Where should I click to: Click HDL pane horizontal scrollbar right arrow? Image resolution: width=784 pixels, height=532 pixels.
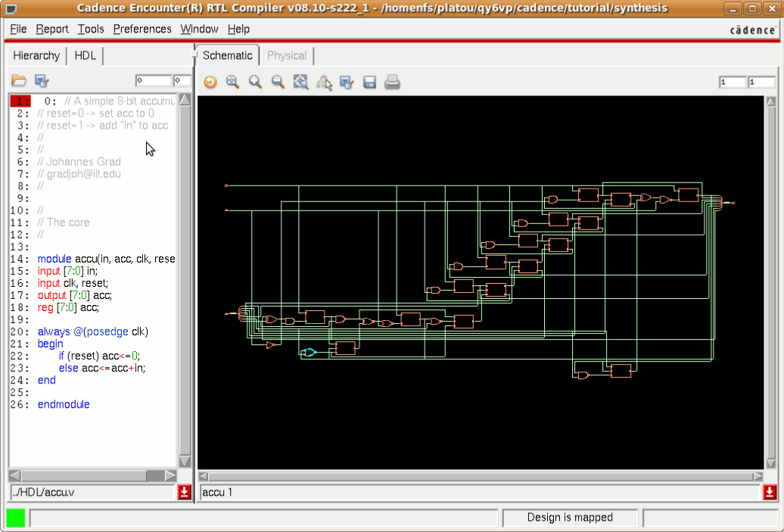click(171, 475)
